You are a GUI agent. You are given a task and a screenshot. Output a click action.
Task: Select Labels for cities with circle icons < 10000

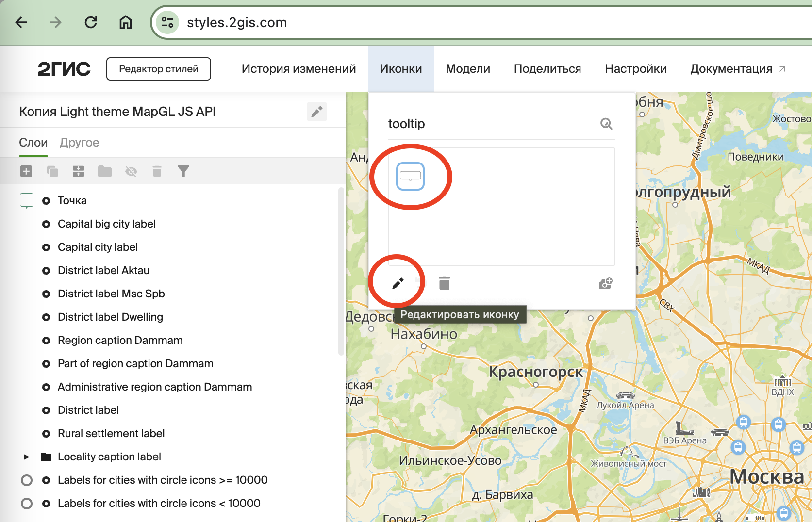pyautogui.click(x=159, y=504)
